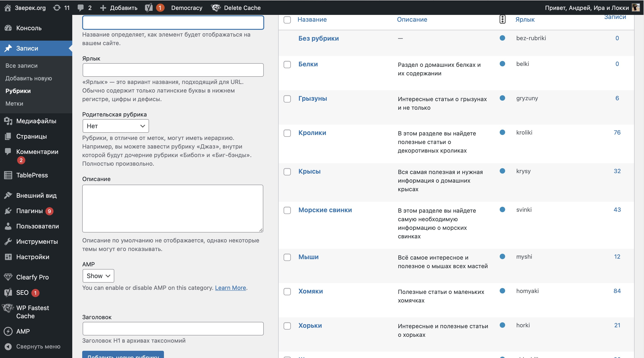
Task: Click the Записи pin icon
Action: tap(8, 48)
